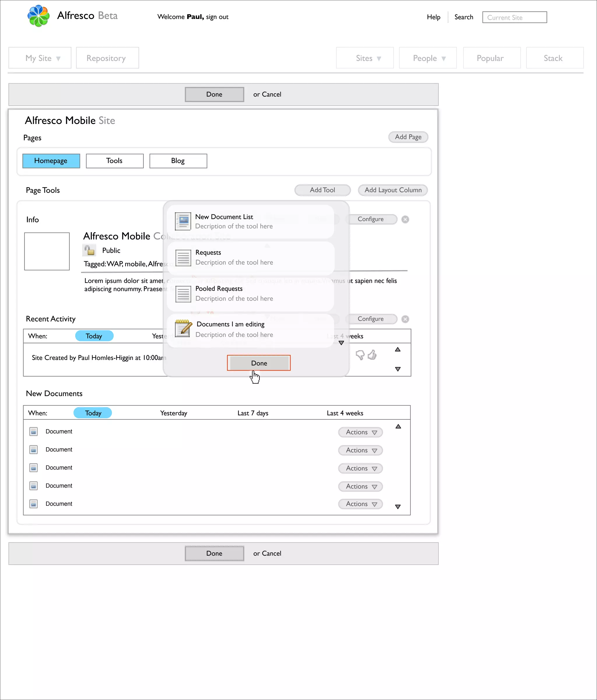Select the New Document List tool icon

[183, 222]
